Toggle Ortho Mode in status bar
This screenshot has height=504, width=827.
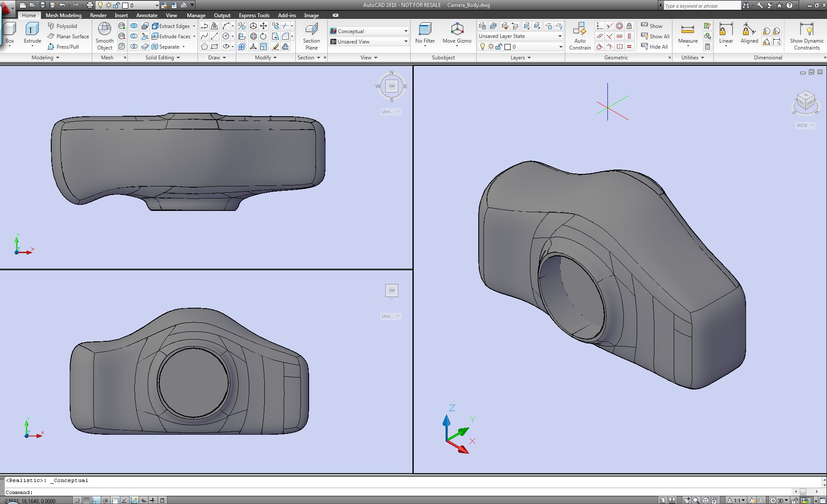coord(96,500)
